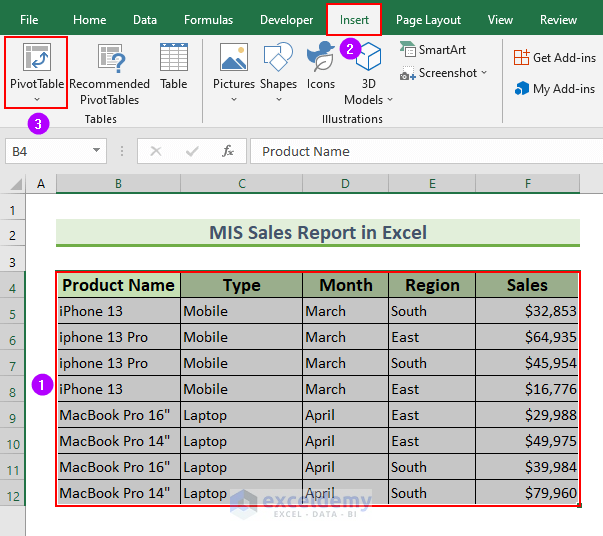603x536 pixels.
Task: Open the Shapes gallery
Action: pyautogui.click(x=278, y=67)
